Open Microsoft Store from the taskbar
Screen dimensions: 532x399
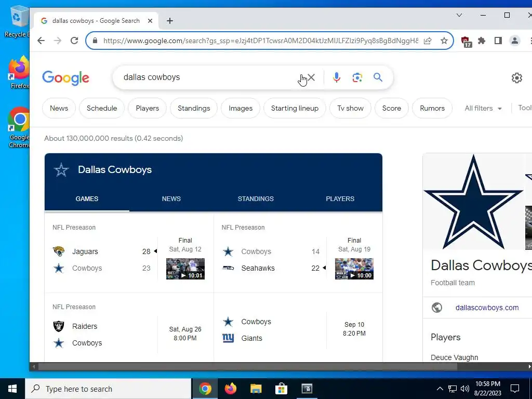tap(281, 389)
